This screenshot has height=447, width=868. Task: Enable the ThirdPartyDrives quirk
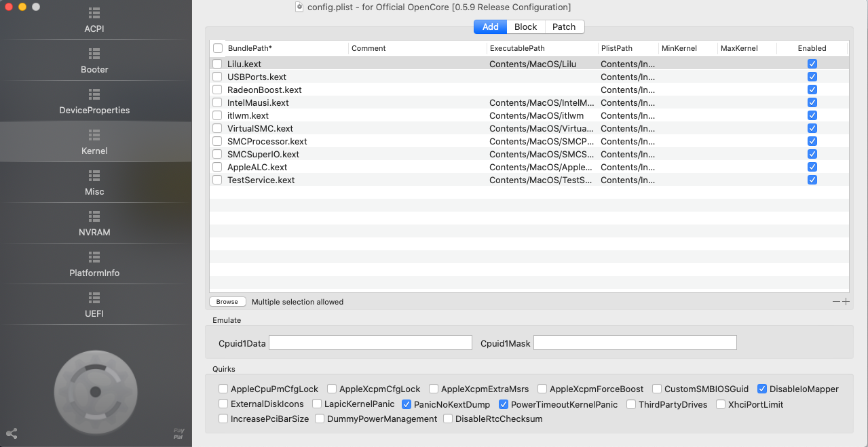631,404
